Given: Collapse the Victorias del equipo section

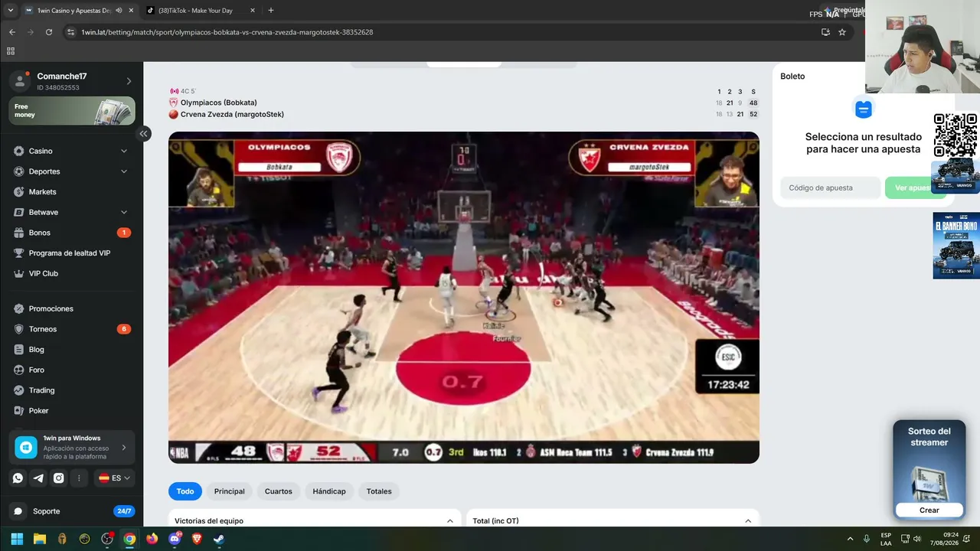Looking at the screenshot, I should [x=450, y=521].
